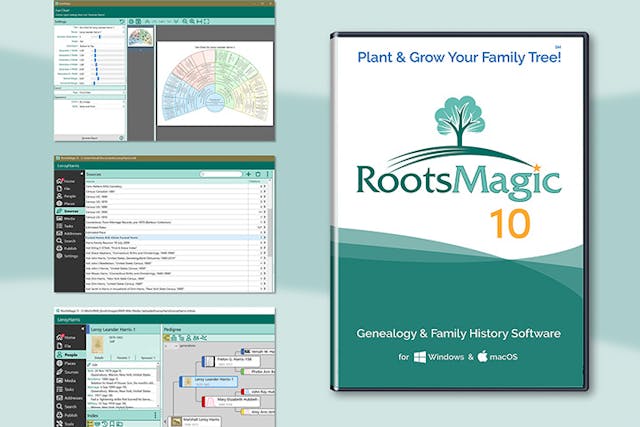Switch to Descendants view in Pedigree toolbar

(181, 338)
